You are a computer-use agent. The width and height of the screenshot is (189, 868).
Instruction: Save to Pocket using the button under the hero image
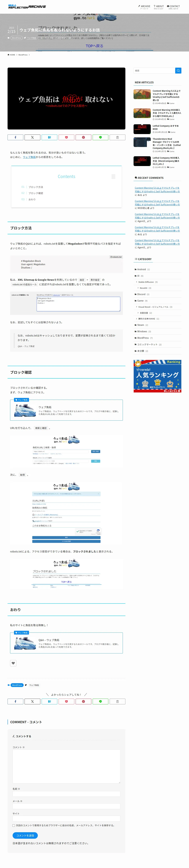pyautogui.click(x=66, y=138)
